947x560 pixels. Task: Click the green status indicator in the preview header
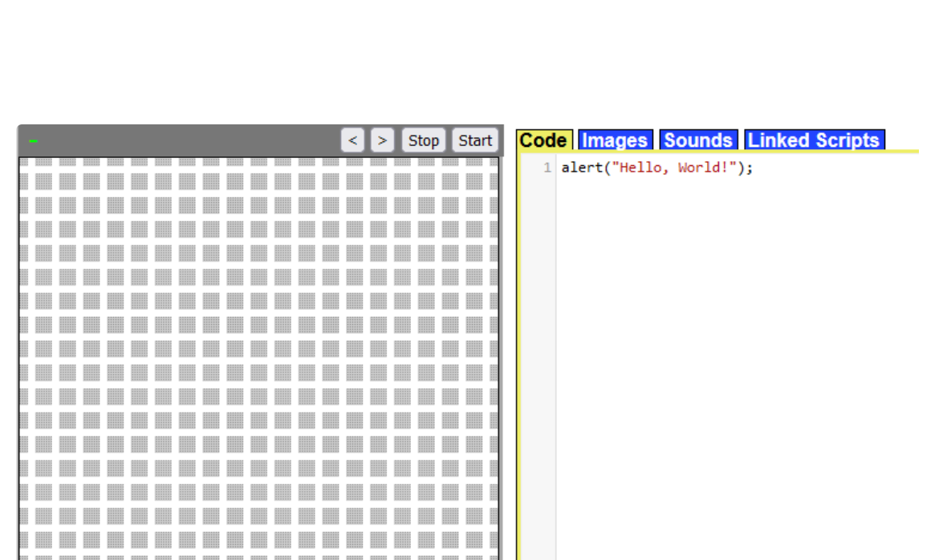coord(33,141)
